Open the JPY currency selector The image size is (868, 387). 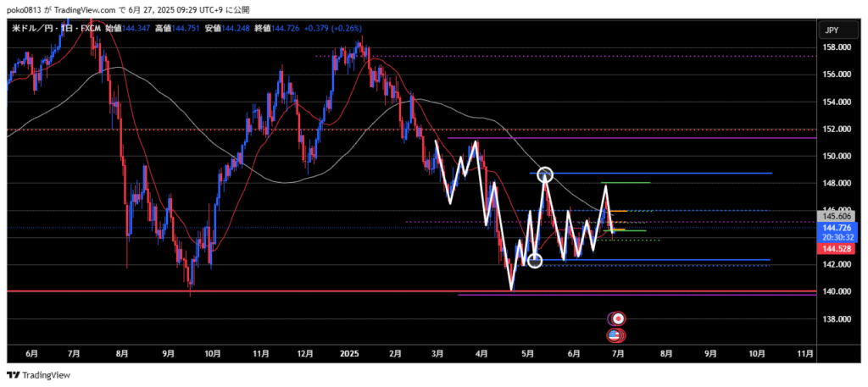(x=832, y=30)
